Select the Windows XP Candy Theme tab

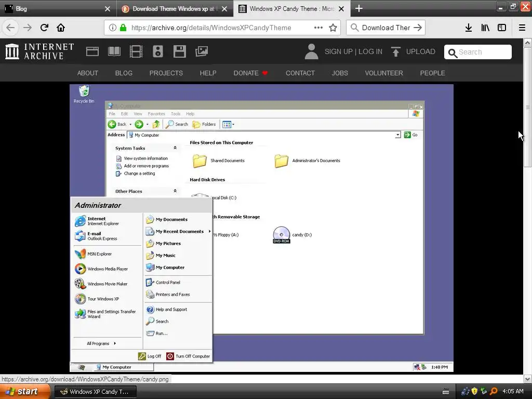pos(292,8)
